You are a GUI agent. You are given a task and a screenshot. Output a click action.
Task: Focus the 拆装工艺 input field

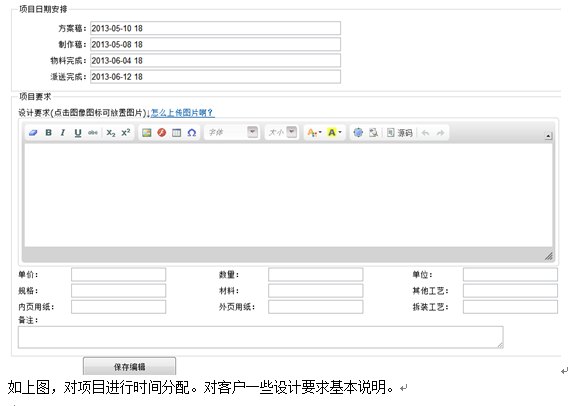coord(510,307)
